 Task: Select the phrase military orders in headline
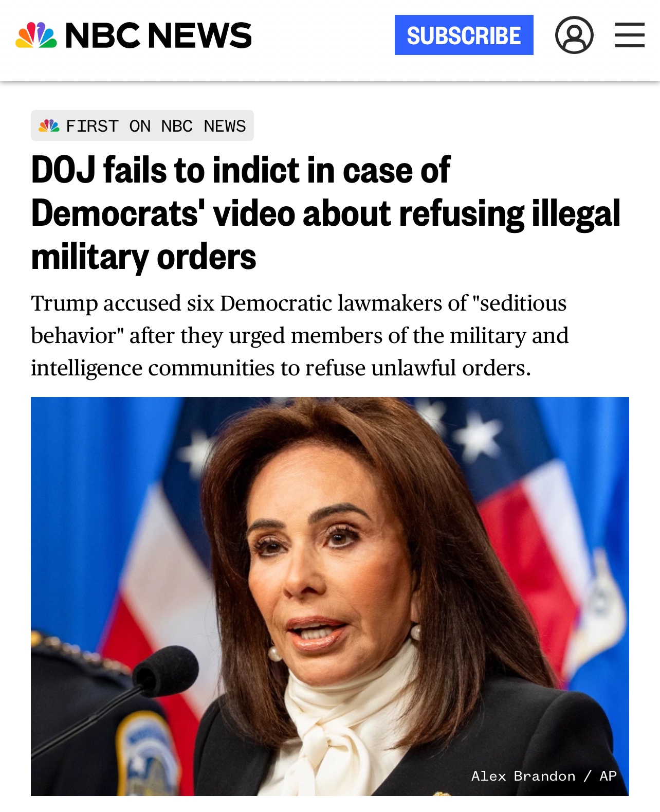143,257
